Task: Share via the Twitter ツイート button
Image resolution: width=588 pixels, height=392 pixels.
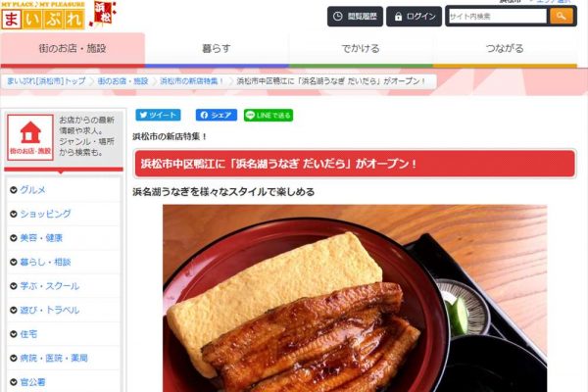Action: (x=158, y=116)
